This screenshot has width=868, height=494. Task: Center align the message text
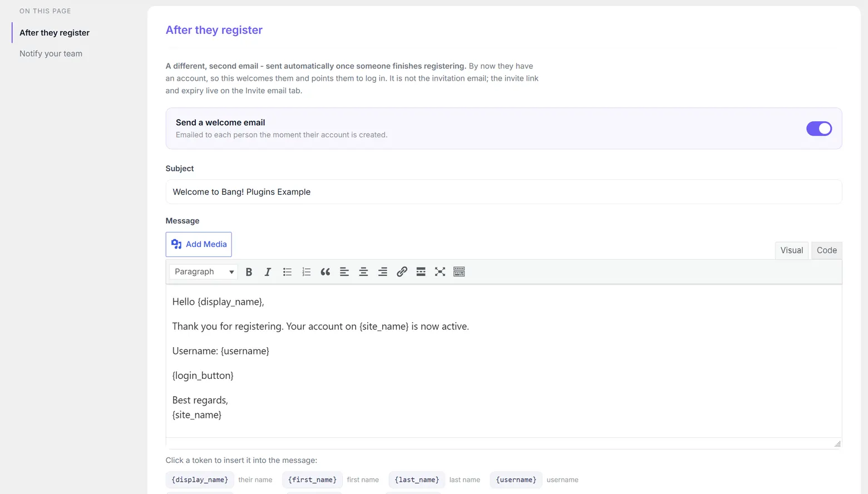pos(363,272)
